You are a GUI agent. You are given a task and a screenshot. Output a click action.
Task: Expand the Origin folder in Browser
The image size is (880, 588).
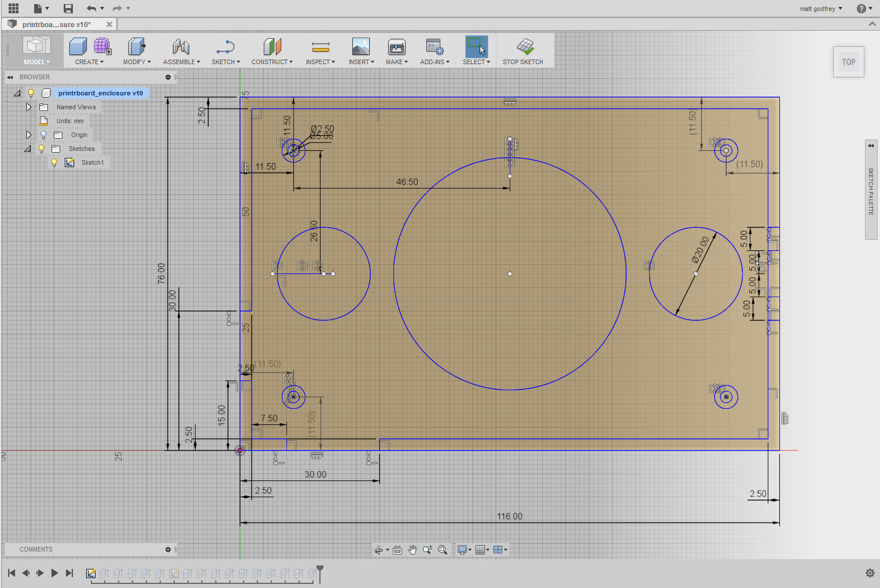(28, 134)
